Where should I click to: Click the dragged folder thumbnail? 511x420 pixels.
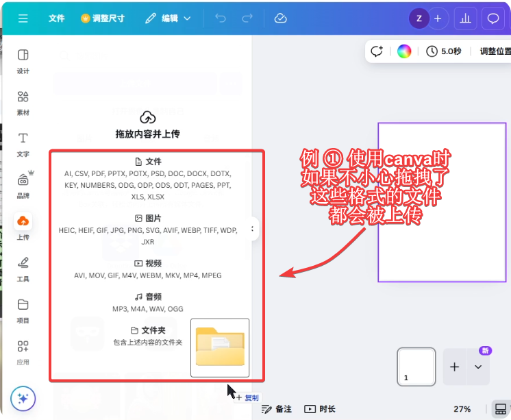pos(220,347)
